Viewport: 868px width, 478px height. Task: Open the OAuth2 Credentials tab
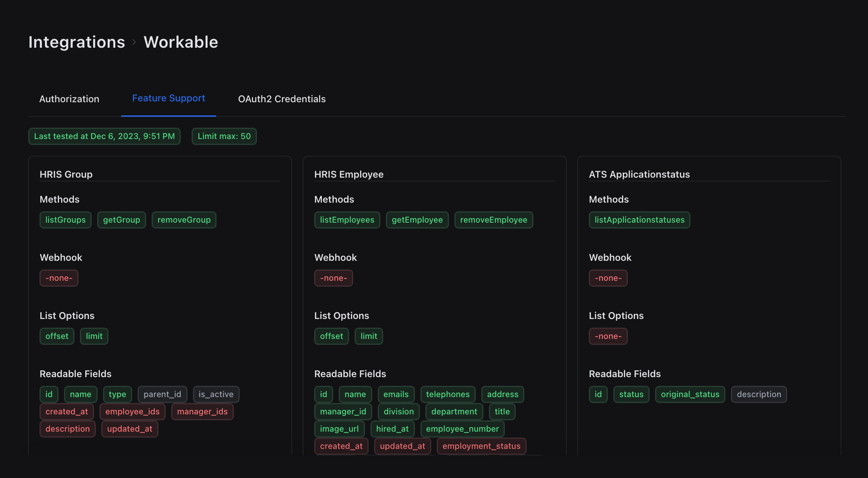point(281,99)
